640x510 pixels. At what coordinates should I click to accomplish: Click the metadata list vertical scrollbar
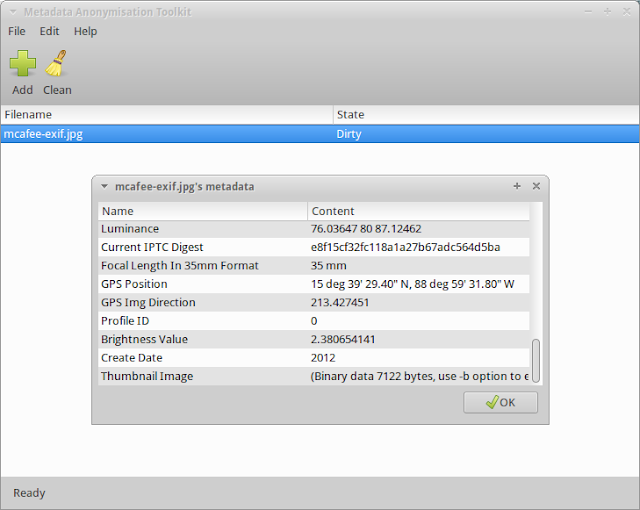point(536,360)
